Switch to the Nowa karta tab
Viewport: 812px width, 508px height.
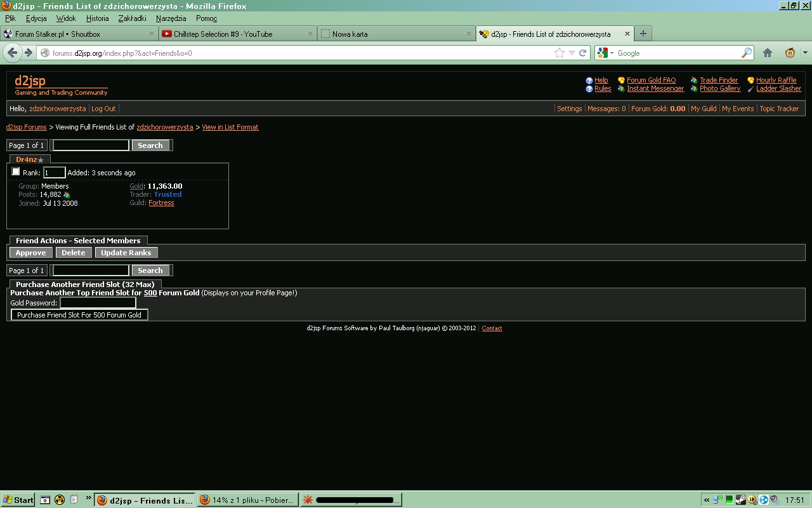396,34
